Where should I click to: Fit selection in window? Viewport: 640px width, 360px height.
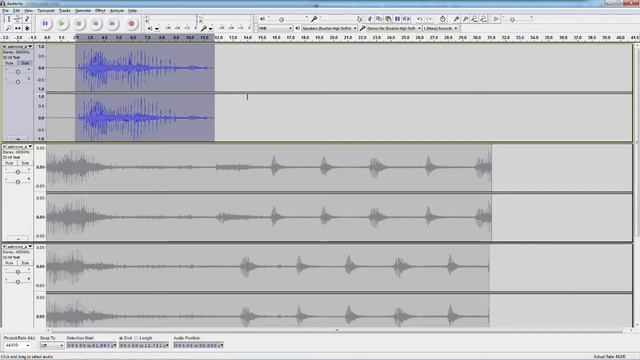pyautogui.click(x=474, y=19)
